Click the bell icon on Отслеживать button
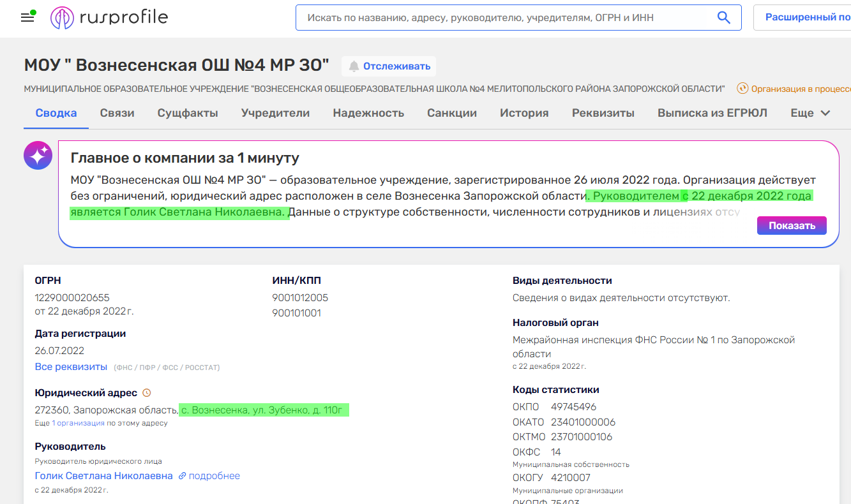The height and width of the screenshot is (504, 851). (x=356, y=66)
